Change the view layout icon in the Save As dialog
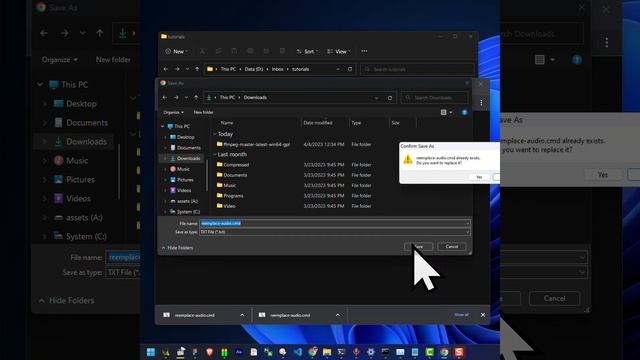The width and height of the screenshot is (640, 360). point(444,112)
